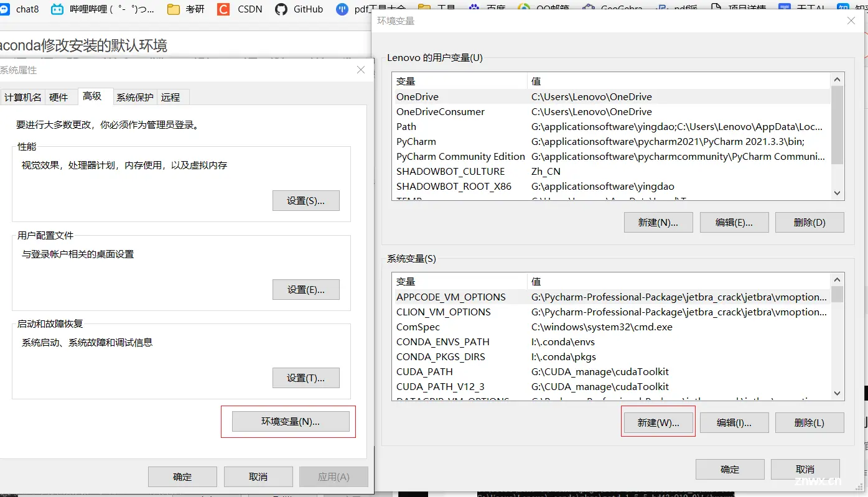This screenshot has height=497, width=868.
Task: Click the value I:\.conda\pkgs
Action: 564,356
